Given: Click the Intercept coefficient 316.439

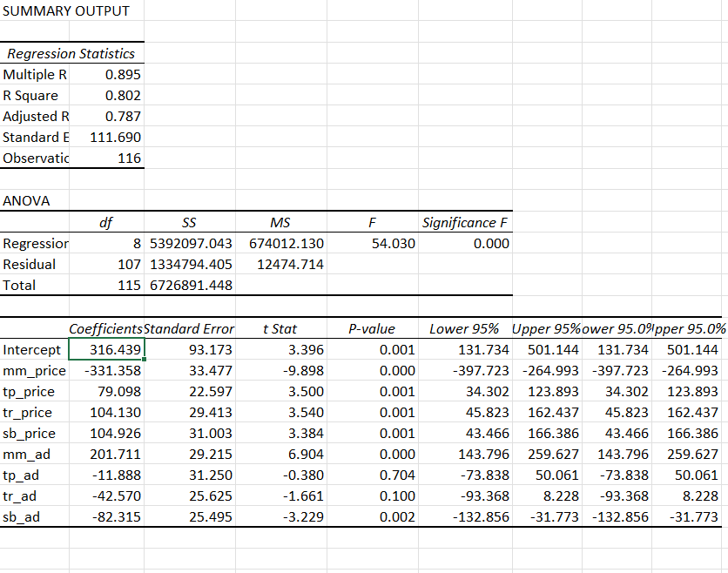Looking at the screenshot, I should (107, 349).
